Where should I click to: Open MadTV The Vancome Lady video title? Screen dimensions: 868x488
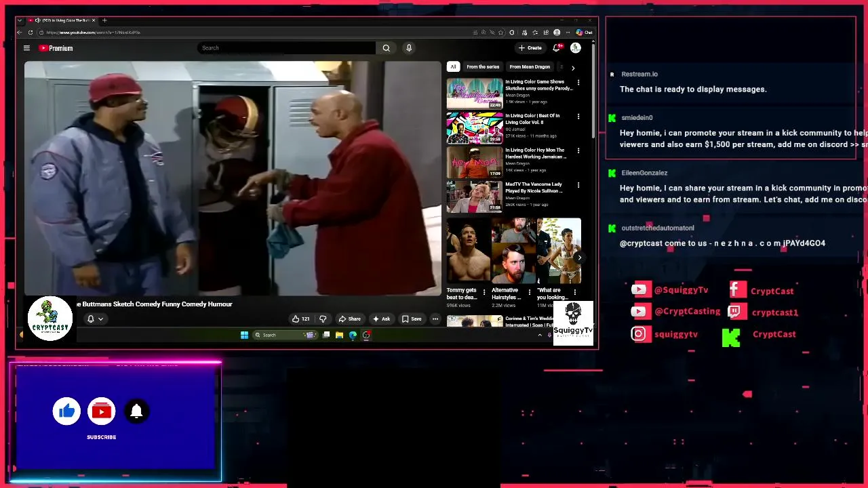(x=535, y=188)
